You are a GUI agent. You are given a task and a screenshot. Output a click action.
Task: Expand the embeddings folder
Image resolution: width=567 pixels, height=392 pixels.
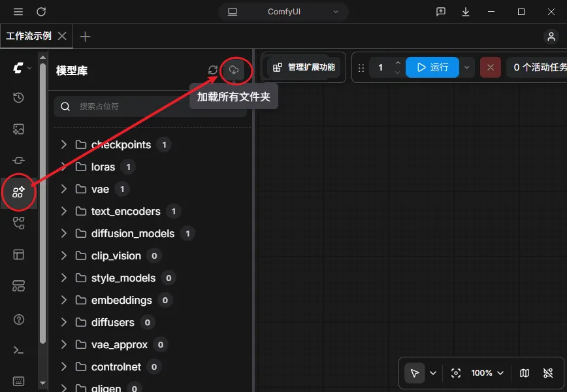63,300
